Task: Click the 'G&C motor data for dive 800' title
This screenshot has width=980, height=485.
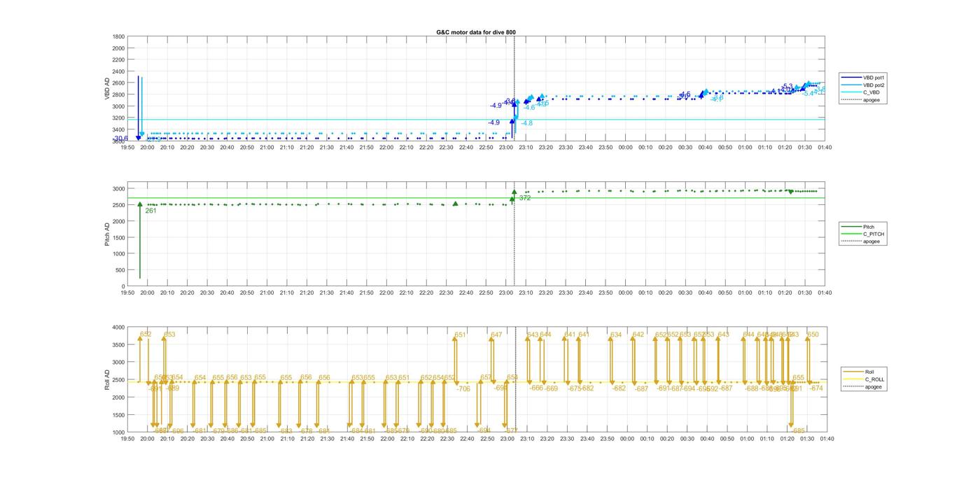Action: [476, 32]
